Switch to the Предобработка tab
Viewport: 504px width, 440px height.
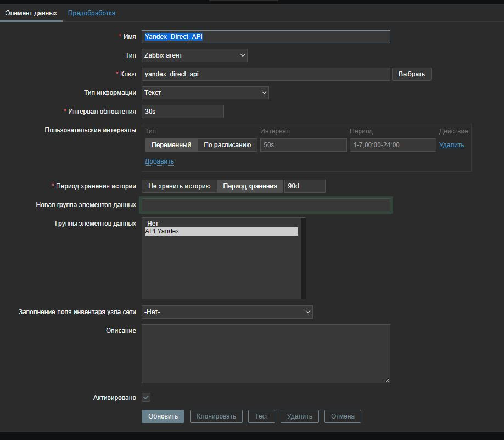click(x=92, y=13)
